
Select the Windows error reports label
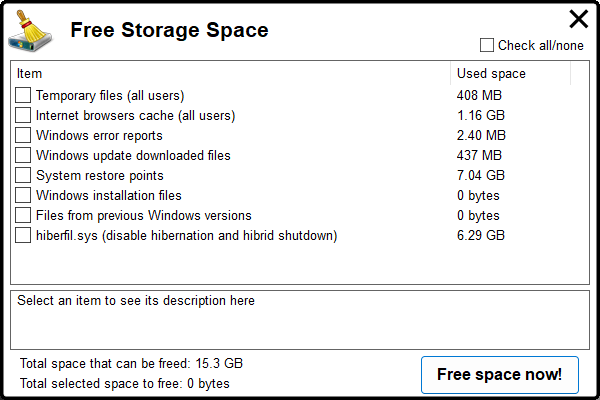pos(99,136)
